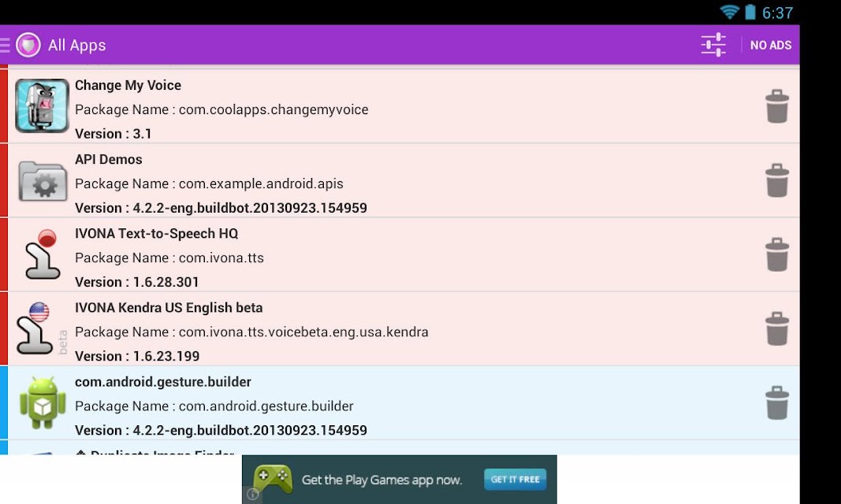The image size is (841, 504).
Task: Tap Version : 1.6.23.199 text
Action: tap(137, 356)
